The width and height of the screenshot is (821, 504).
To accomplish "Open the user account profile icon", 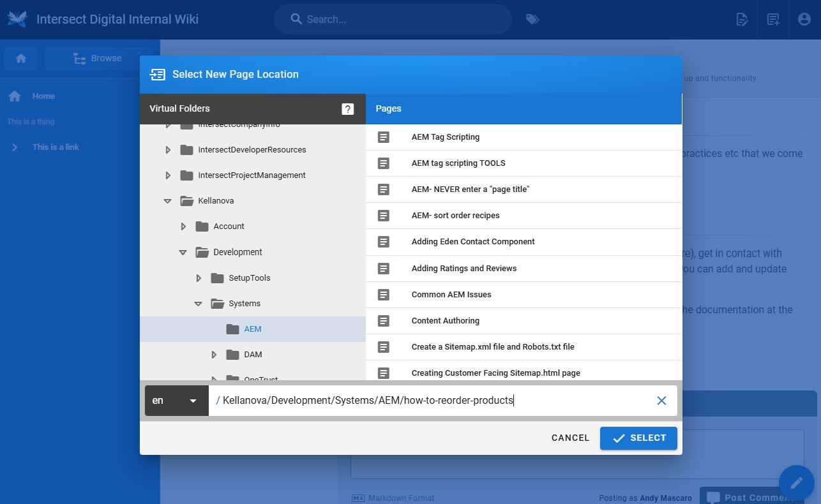I will 804,19.
